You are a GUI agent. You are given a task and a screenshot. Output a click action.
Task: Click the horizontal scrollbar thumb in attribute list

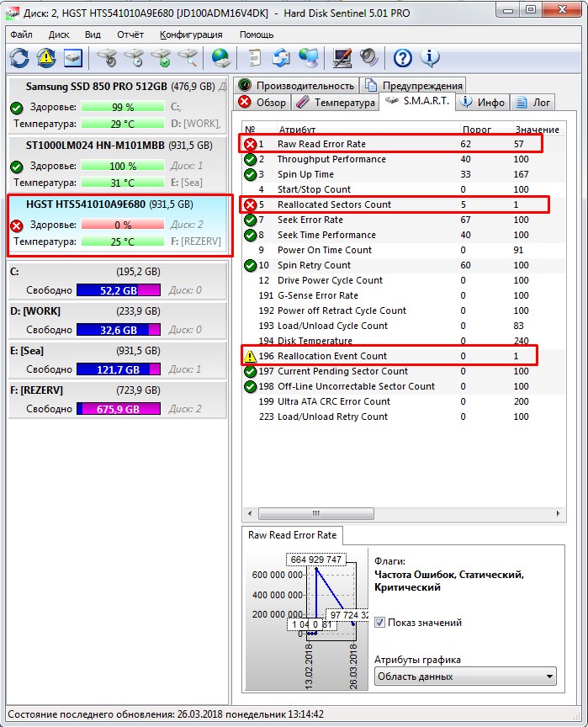click(x=316, y=513)
